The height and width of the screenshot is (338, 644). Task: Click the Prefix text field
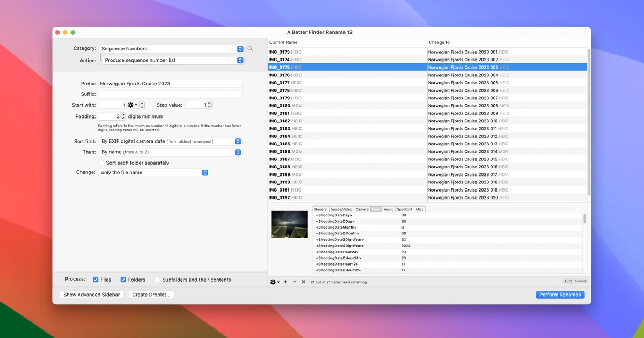(170, 84)
